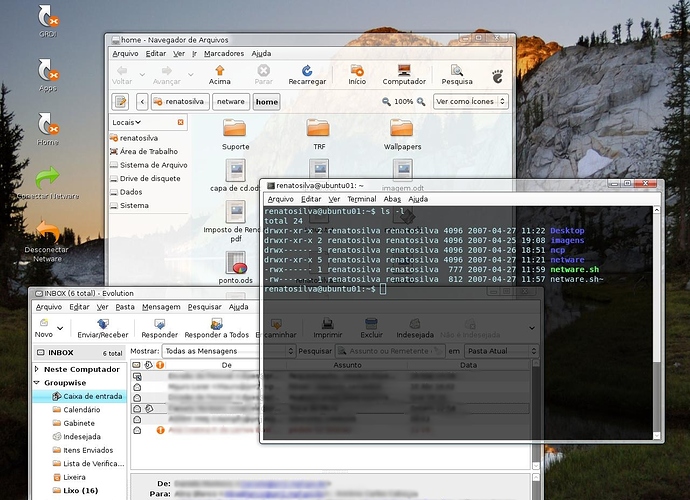The image size is (690, 500).
Task: Open Mensagem menu in Evolution
Action: 161,307
